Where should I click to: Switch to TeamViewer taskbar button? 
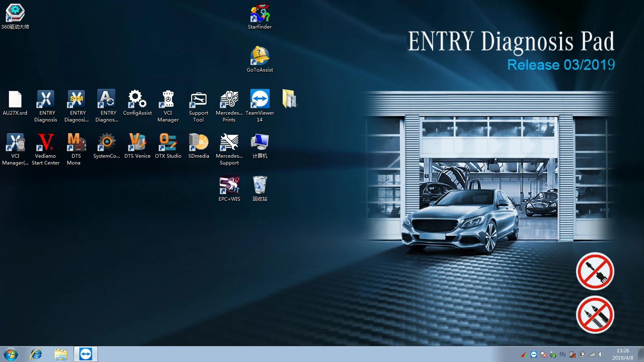click(86, 354)
